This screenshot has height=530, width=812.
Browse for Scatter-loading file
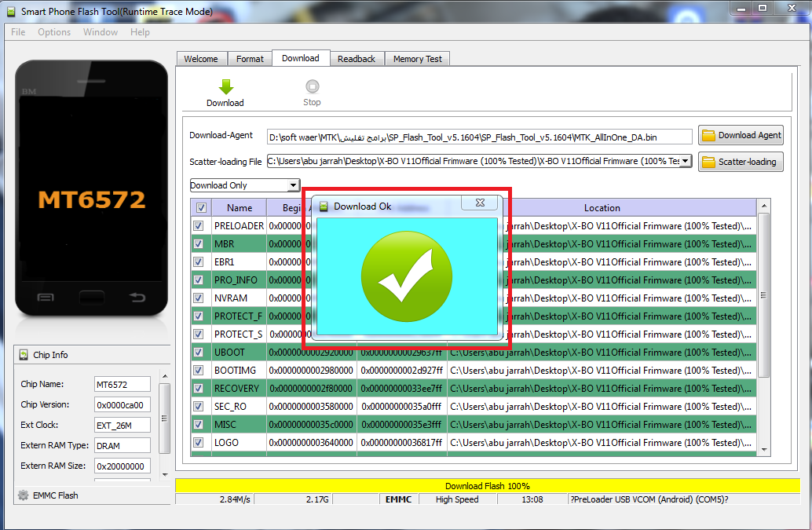(741, 162)
